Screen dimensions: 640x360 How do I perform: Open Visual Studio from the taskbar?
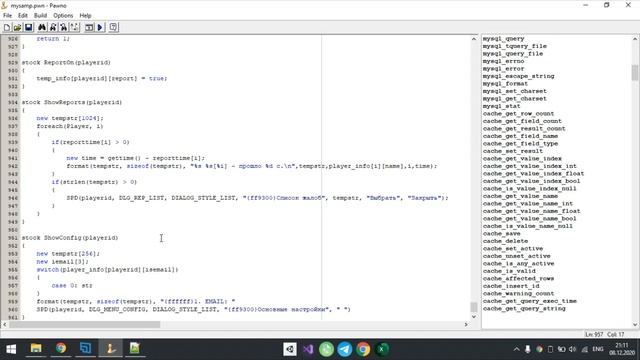(308, 349)
